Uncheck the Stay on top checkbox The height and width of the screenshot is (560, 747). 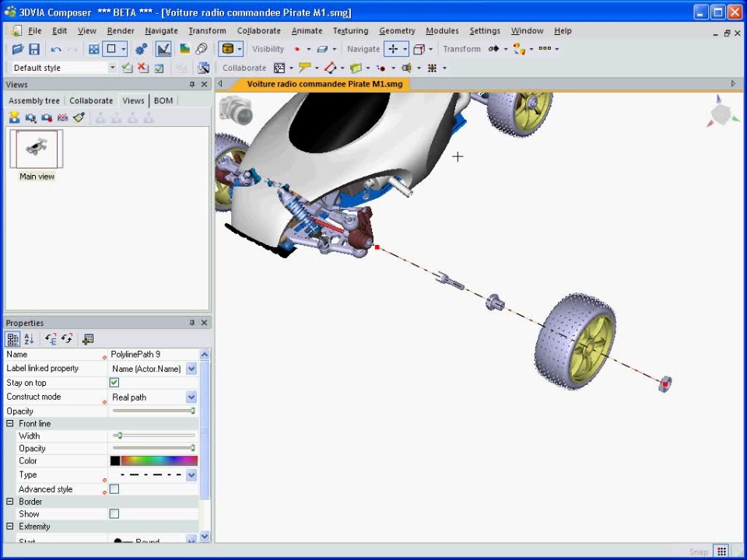(114, 383)
